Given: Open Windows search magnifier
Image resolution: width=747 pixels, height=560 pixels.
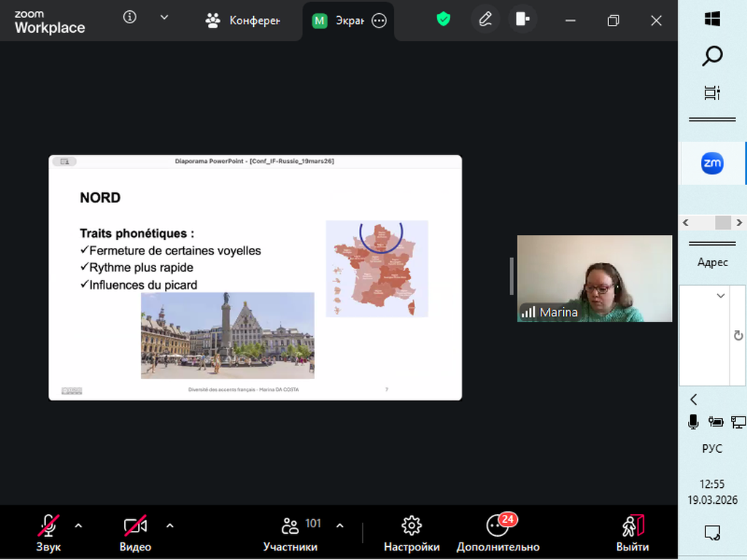Looking at the screenshot, I should (x=713, y=56).
